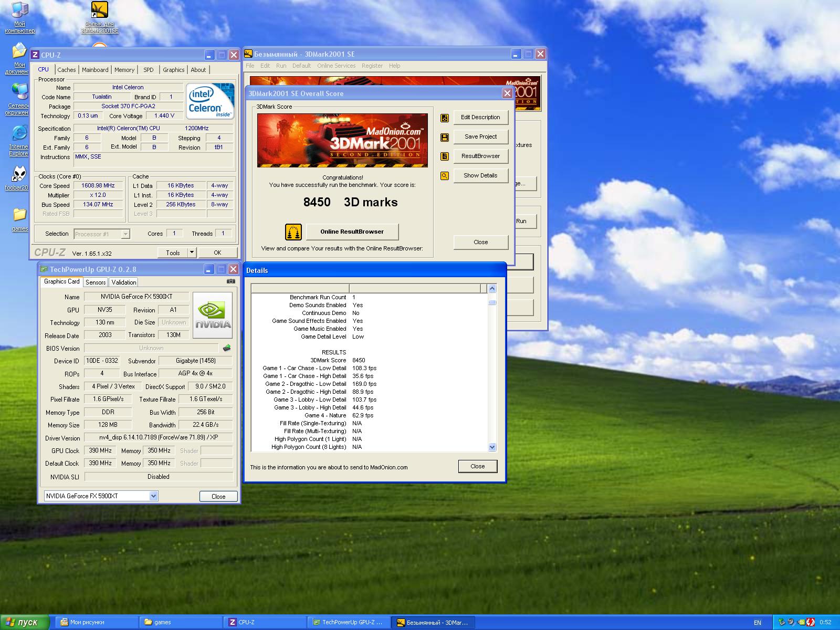Launch the foobar2000 desktop shortcut
The image size is (840, 630).
click(x=19, y=178)
